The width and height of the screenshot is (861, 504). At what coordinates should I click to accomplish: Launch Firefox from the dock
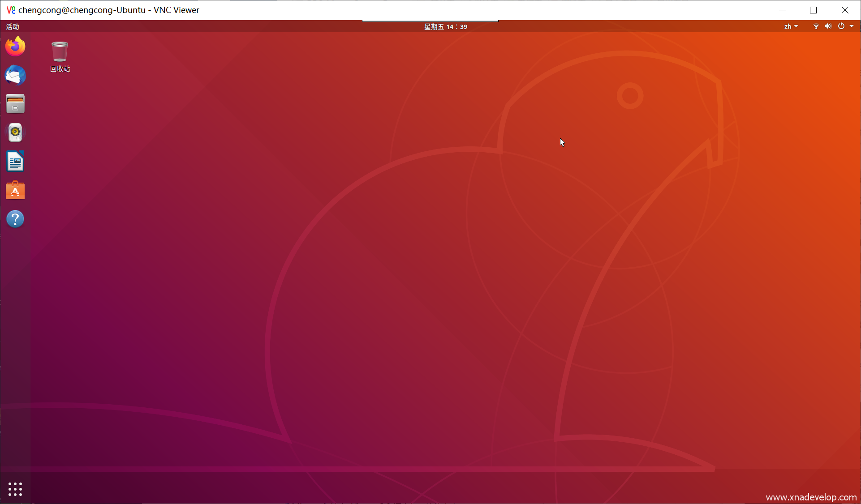pyautogui.click(x=15, y=47)
